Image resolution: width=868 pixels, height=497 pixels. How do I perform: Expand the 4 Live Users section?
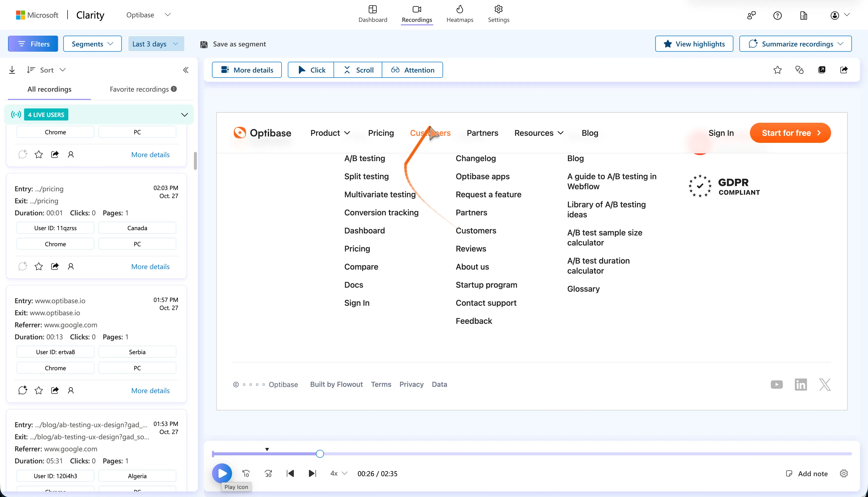(x=184, y=115)
